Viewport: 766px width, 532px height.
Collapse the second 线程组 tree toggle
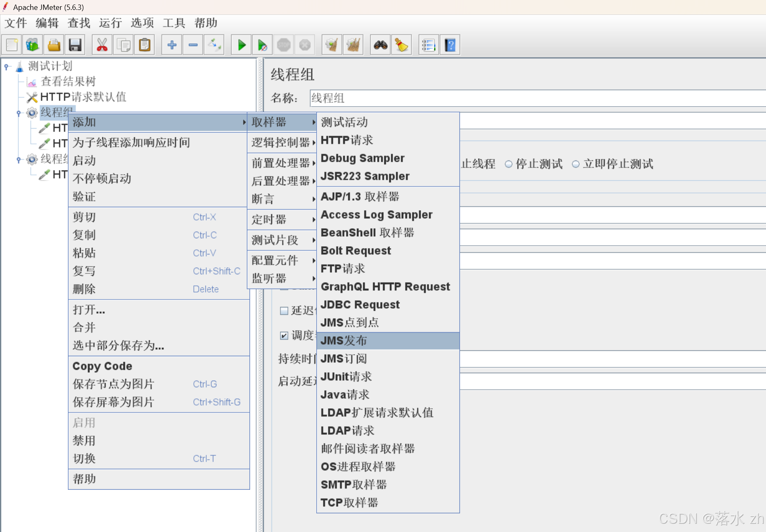pos(19,159)
